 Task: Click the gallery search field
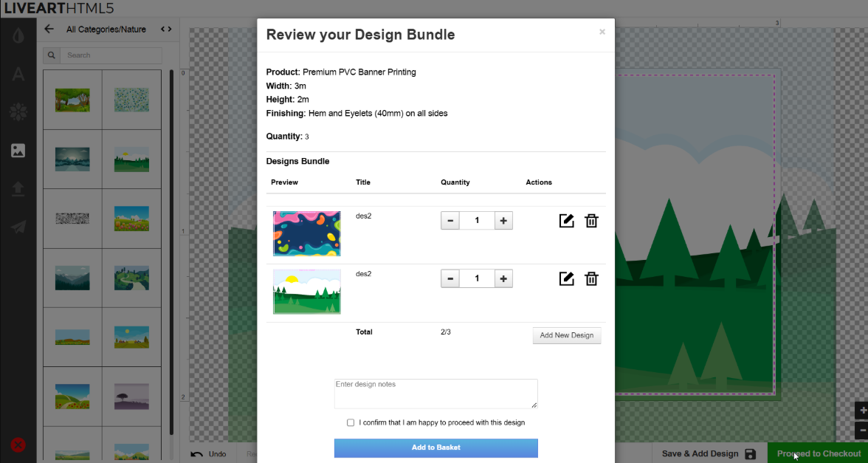pos(111,55)
